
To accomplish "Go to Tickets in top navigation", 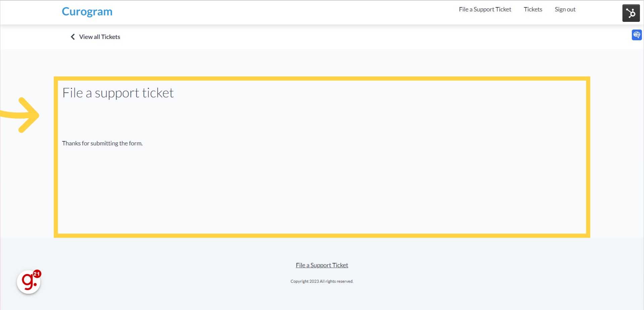I will pyautogui.click(x=533, y=9).
